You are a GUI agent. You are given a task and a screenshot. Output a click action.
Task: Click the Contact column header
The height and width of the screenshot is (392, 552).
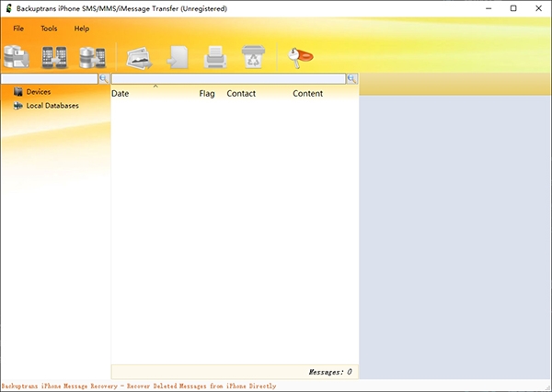pyautogui.click(x=241, y=94)
